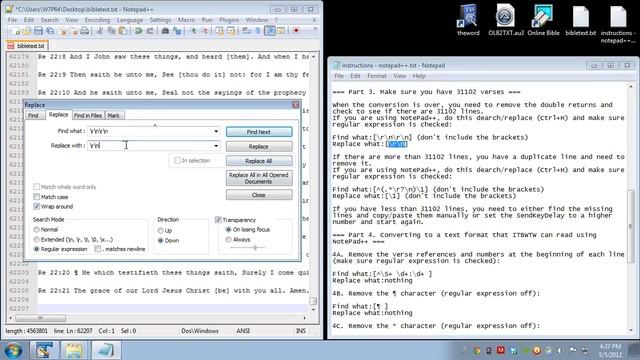
Task: Click the Replace All button
Action: (x=259, y=161)
